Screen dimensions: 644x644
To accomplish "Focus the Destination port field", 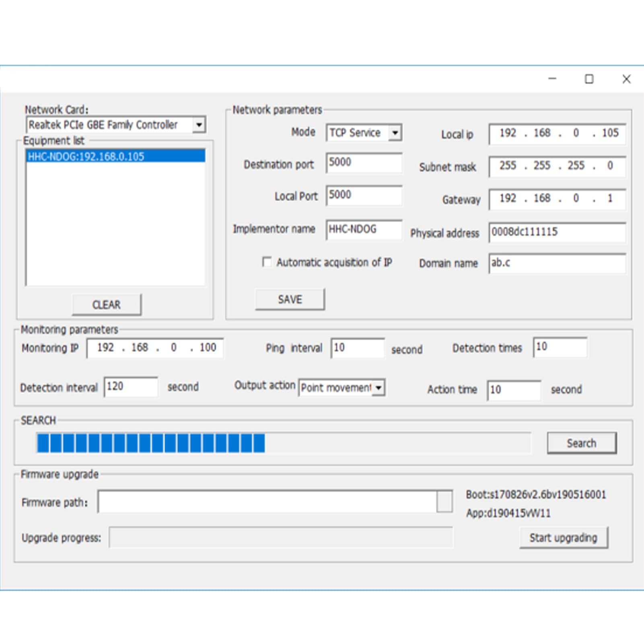I will pos(364,163).
